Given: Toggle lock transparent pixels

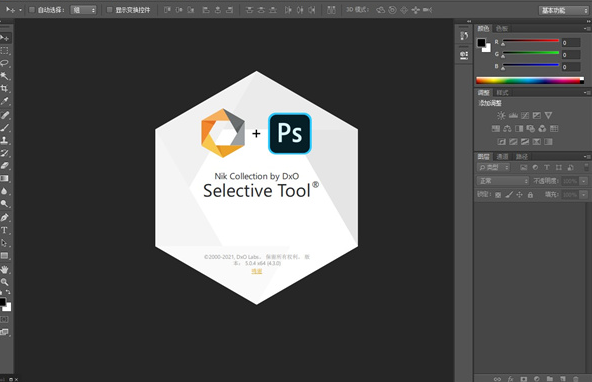Looking at the screenshot, I should [x=498, y=195].
